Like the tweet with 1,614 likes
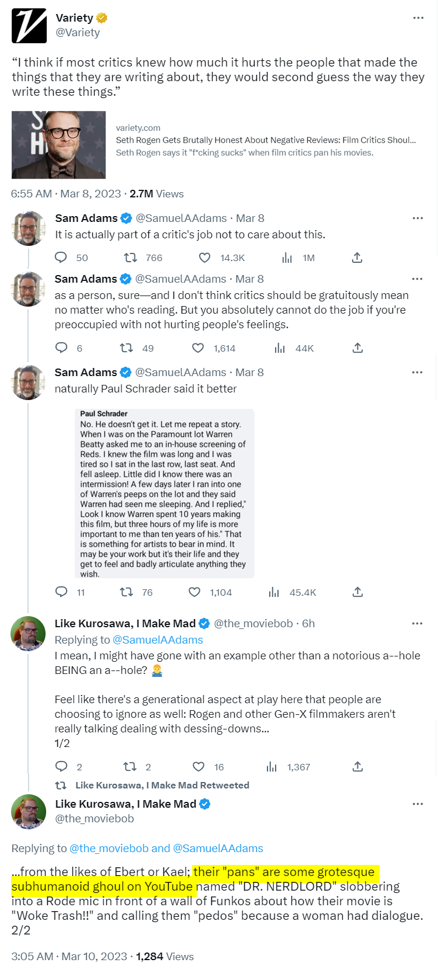The image size is (438, 980). click(x=198, y=348)
